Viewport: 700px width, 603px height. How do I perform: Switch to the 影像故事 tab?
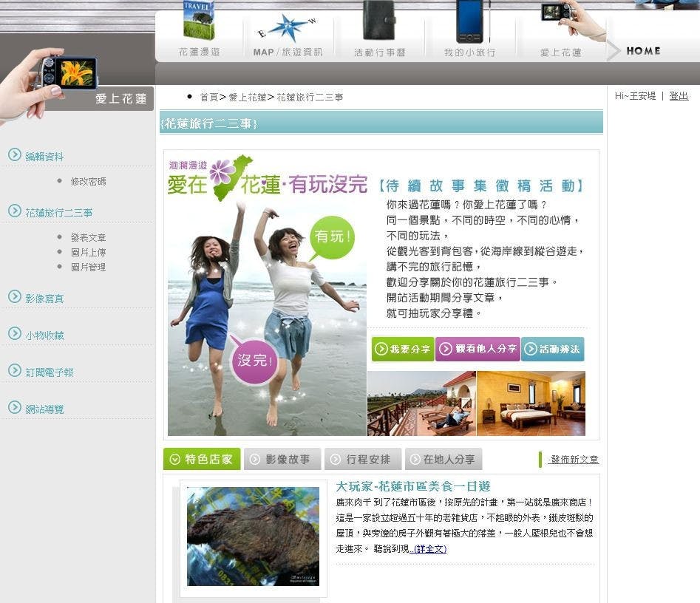click(x=282, y=459)
